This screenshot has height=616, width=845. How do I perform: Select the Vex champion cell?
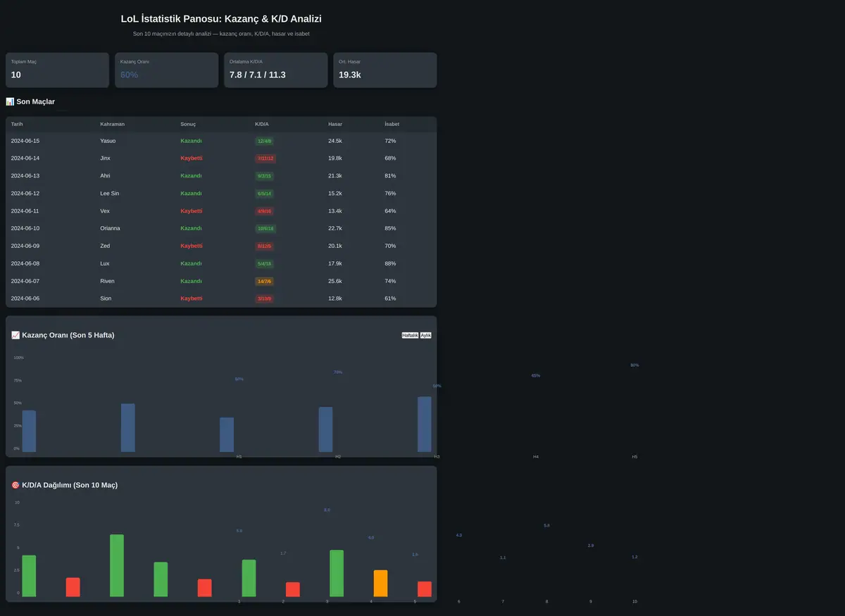click(106, 211)
